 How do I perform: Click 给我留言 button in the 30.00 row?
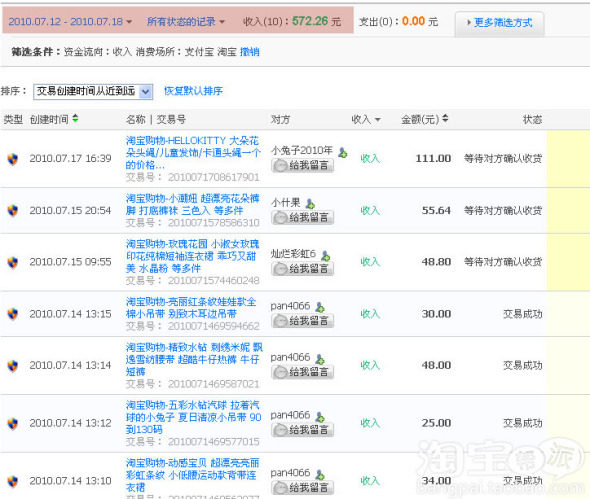tap(303, 321)
